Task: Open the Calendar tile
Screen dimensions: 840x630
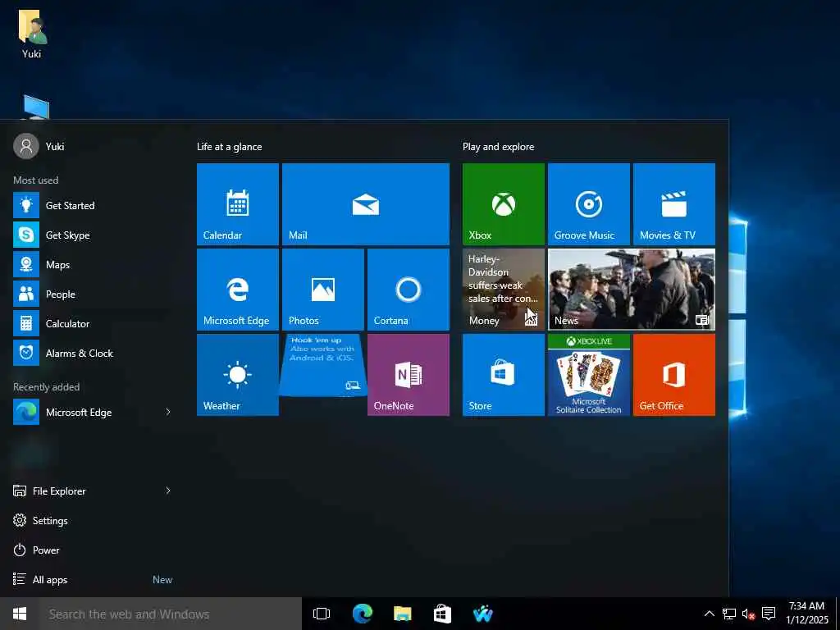Action: [x=237, y=204]
